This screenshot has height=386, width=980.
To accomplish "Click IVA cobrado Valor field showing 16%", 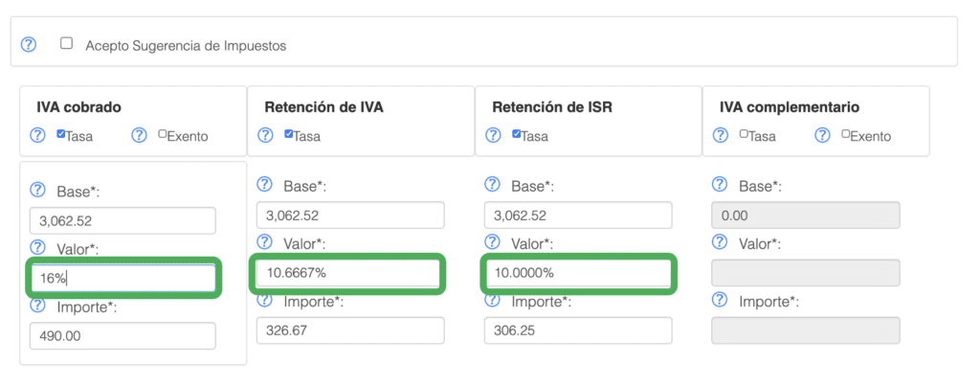I will pyautogui.click(x=122, y=278).
